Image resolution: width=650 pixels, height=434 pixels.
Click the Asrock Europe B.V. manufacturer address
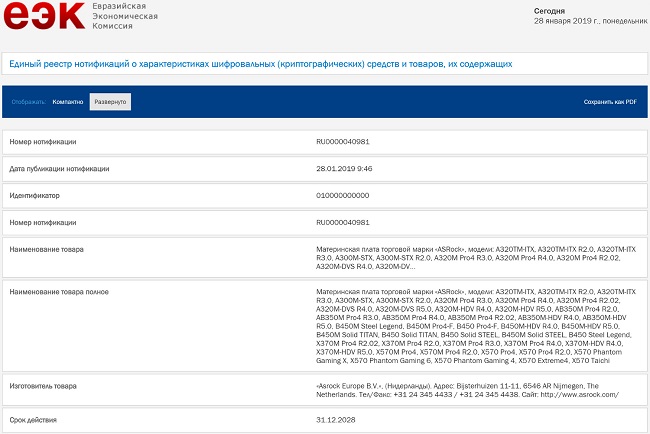[x=468, y=390]
